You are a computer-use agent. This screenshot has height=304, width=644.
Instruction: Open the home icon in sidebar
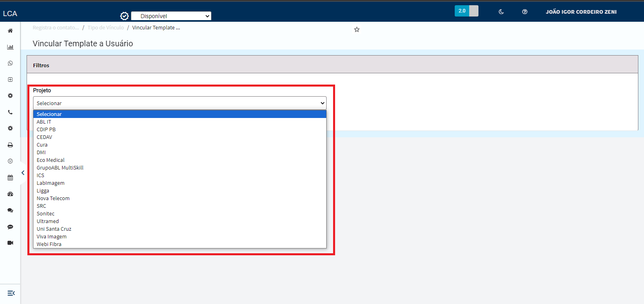(x=10, y=31)
